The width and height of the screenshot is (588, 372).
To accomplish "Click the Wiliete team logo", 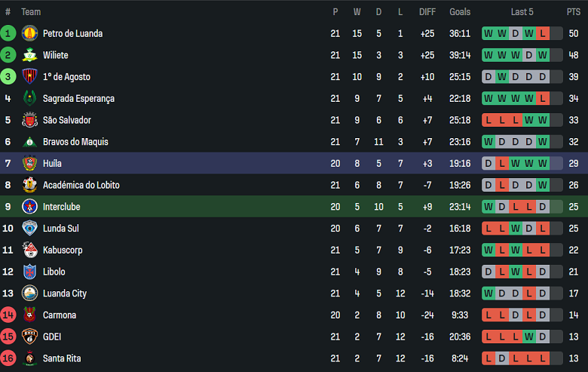I will (29, 55).
